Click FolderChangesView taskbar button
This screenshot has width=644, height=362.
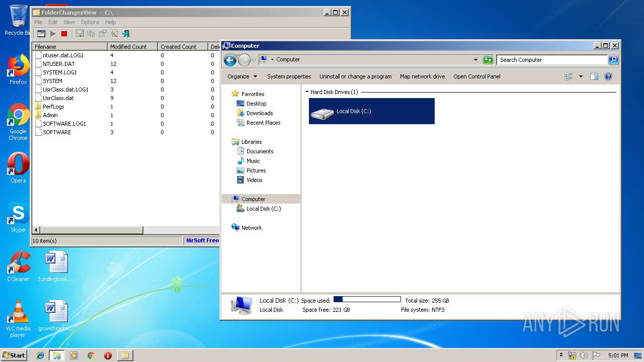(125, 355)
